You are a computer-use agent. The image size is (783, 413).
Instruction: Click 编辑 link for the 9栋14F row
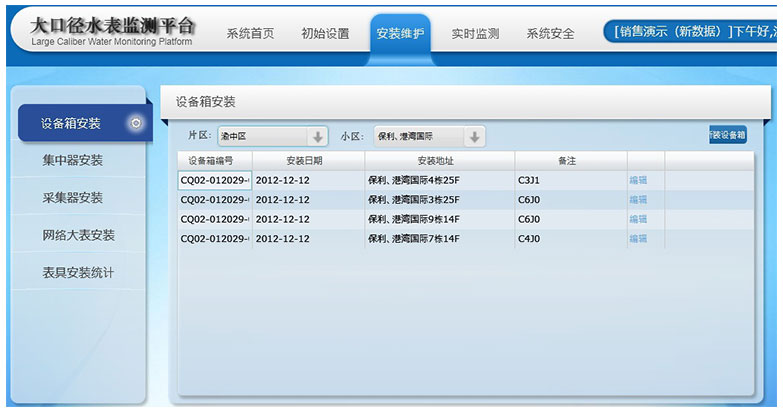(638, 219)
